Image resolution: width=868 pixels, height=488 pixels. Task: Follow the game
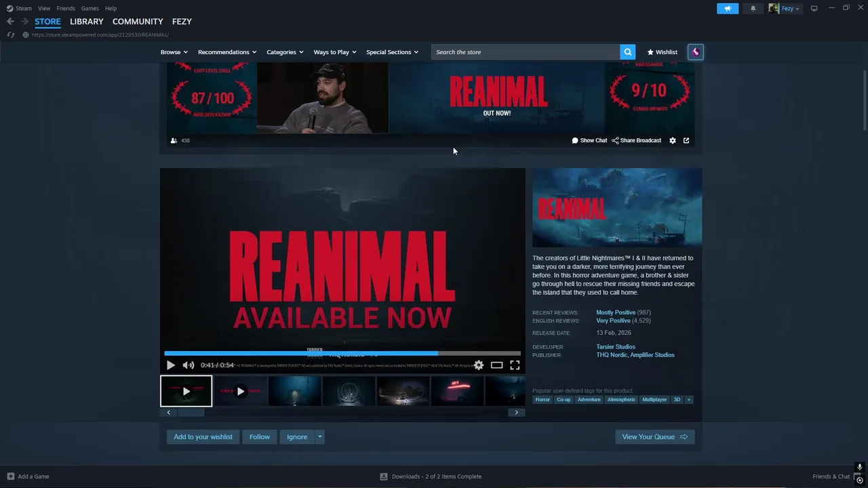click(260, 437)
